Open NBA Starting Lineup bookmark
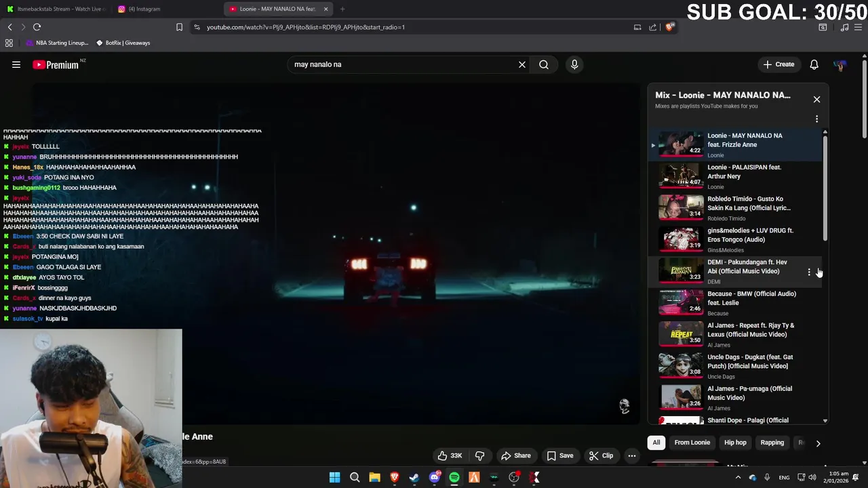This screenshot has height=488, width=868. tap(57, 43)
